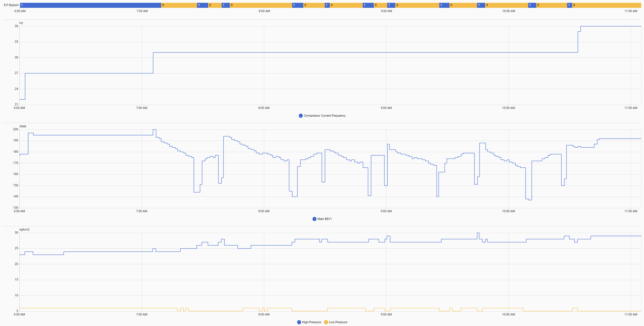The height and width of the screenshot is (326, 644).
Task: Click 11:00 AM tick under the Main EEV1 chart
Action: pyautogui.click(x=631, y=211)
